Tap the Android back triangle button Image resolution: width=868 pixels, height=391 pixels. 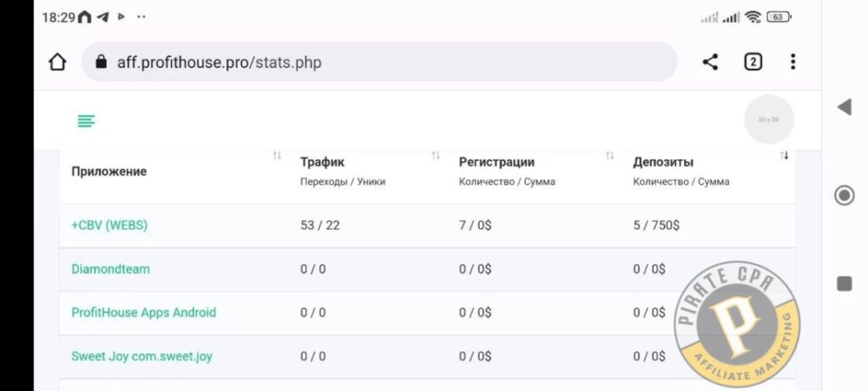pos(844,107)
